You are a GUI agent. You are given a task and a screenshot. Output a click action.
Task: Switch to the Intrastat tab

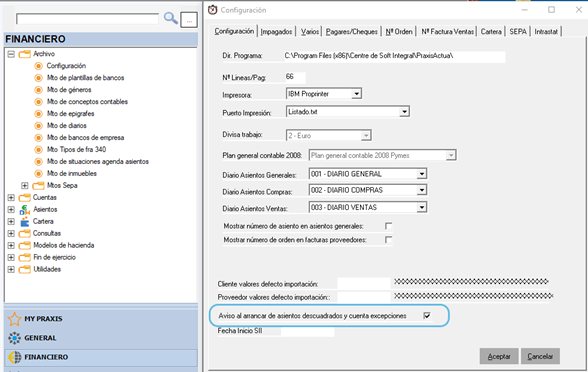[546, 32]
